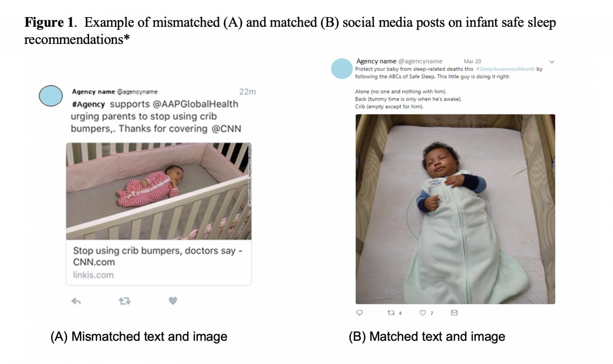Viewport: 613px width, 364px height.
Task: Open agency avatar on the Mar 20 tweet
Action: (341, 69)
